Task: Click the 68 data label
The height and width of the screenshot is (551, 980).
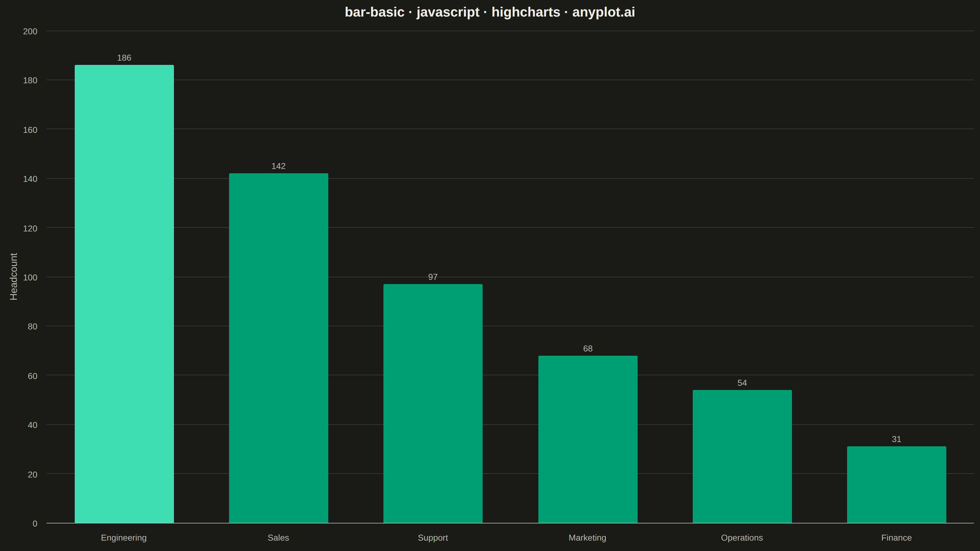Action: tap(588, 349)
